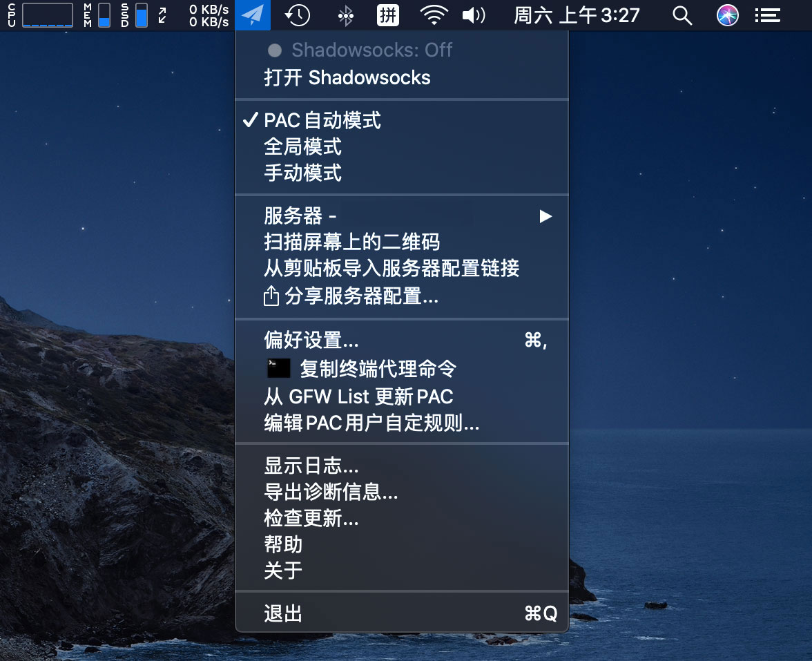Screen dimensions: 812x661
Task: Open the Time Machine menu bar icon
Action: click(297, 15)
